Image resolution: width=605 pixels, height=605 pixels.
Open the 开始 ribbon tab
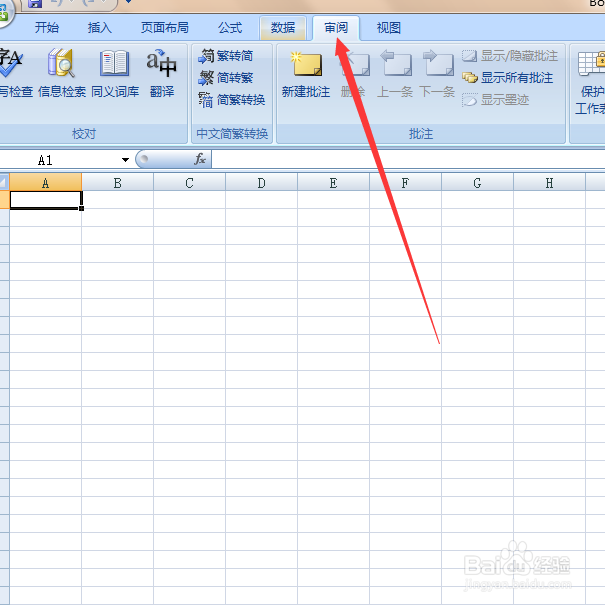47,28
